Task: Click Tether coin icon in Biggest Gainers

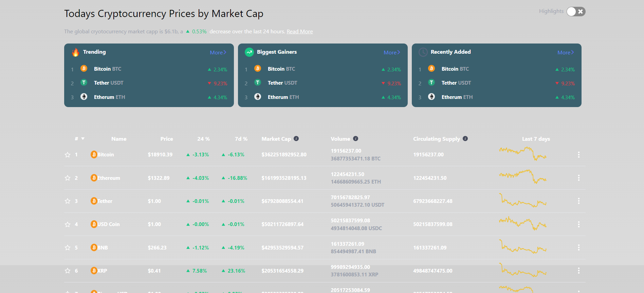Action: [x=258, y=82]
